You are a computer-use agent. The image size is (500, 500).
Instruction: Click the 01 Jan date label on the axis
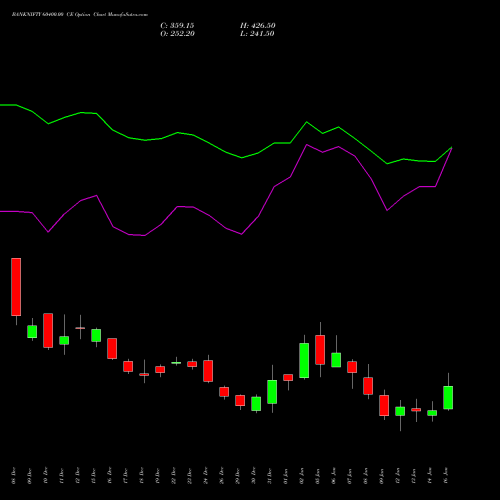coord(285,476)
